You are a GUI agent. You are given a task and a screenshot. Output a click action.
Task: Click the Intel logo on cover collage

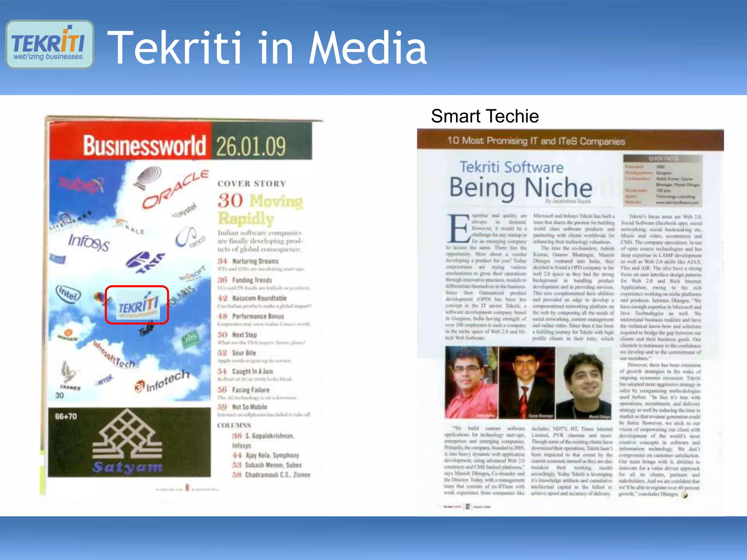[x=68, y=294]
